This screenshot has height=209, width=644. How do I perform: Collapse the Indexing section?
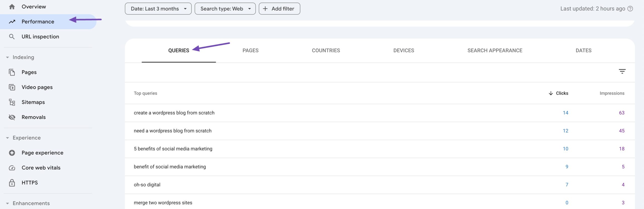(7, 57)
